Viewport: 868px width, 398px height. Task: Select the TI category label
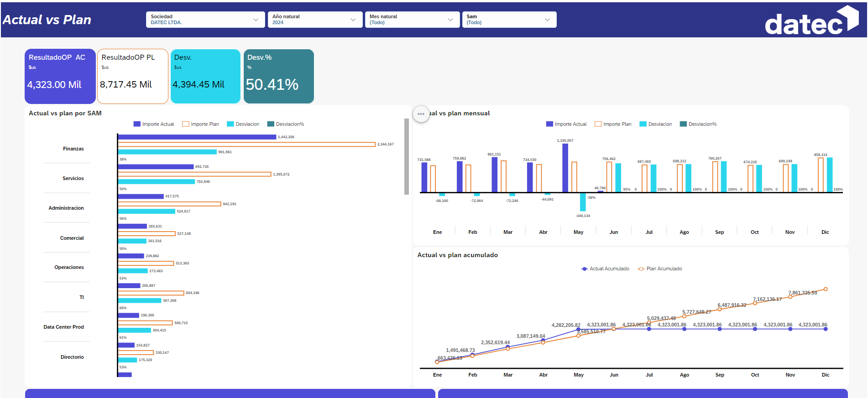tap(82, 297)
